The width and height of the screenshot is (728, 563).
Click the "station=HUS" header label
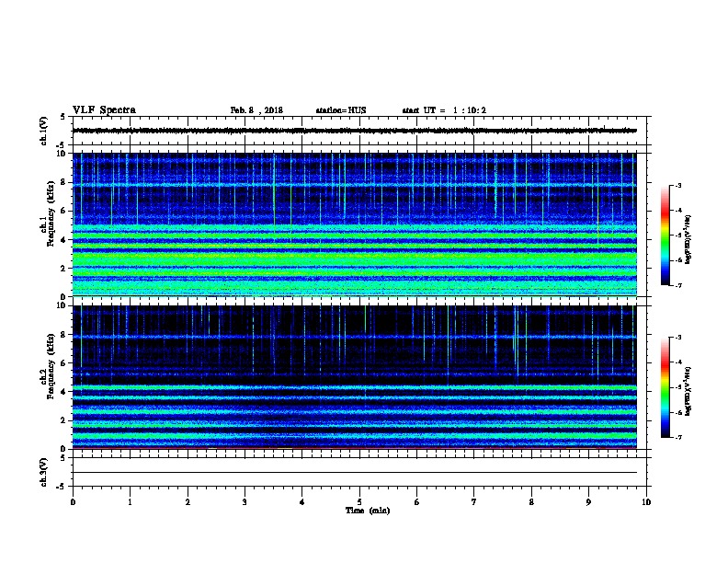[341, 110]
